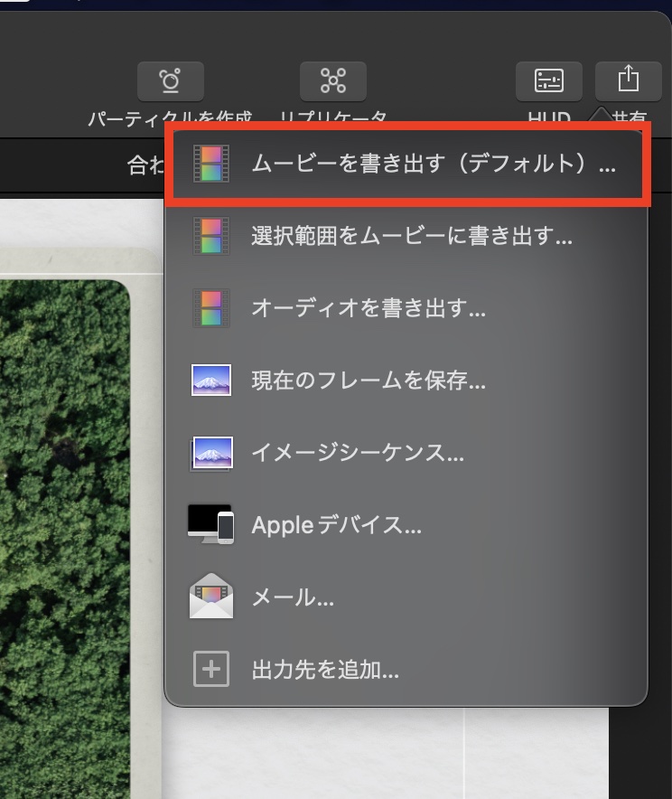Select 現在のフレームを保存… from the share menu

pos(406,381)
